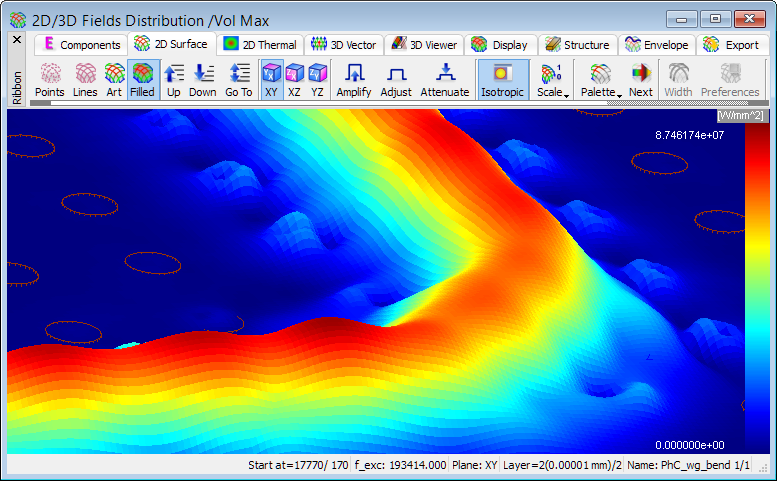Image resolution: width=777 pixels, height=481 pixels.
Task: Click the Up layer arrow icon
Action: click(174, 80)
